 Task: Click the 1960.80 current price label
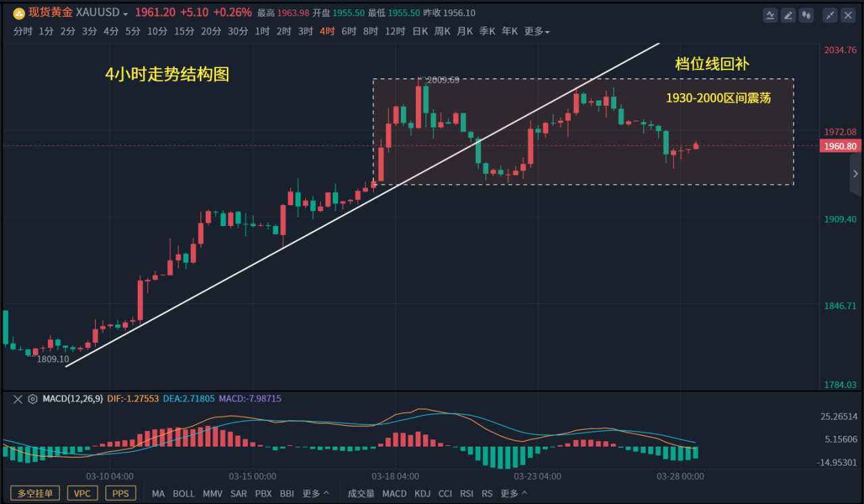point(839,146)
